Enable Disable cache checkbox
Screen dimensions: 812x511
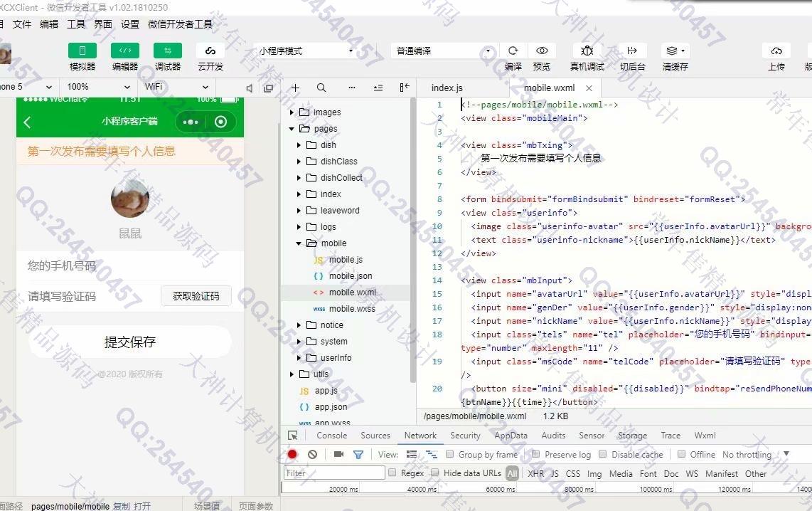pos(603,454)
